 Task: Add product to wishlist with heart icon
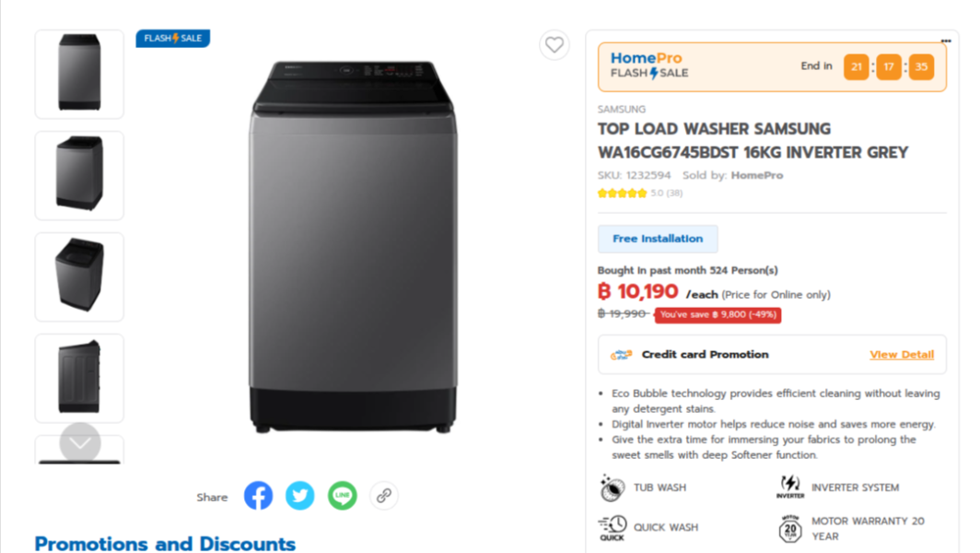pos(554,44)
